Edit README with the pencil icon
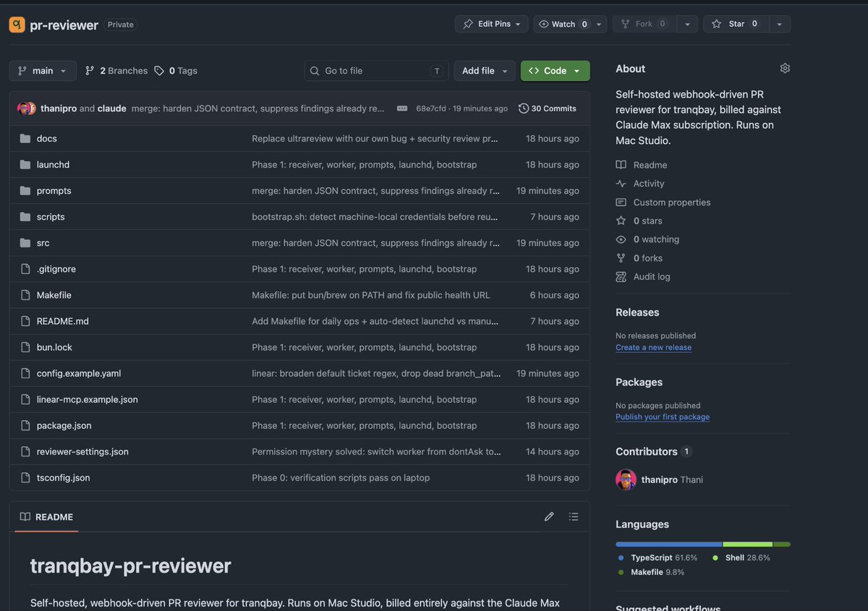This screenshot has height=611, width=868. (x=549, y=516)
